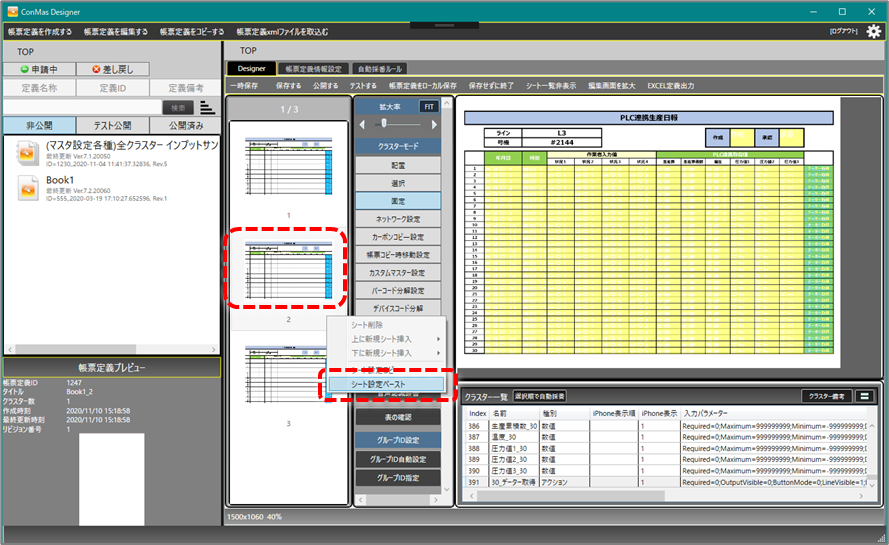The height and width of the screenshot is (545, 889).
Task: Click the list sort icon beside search
Action: 207,107
